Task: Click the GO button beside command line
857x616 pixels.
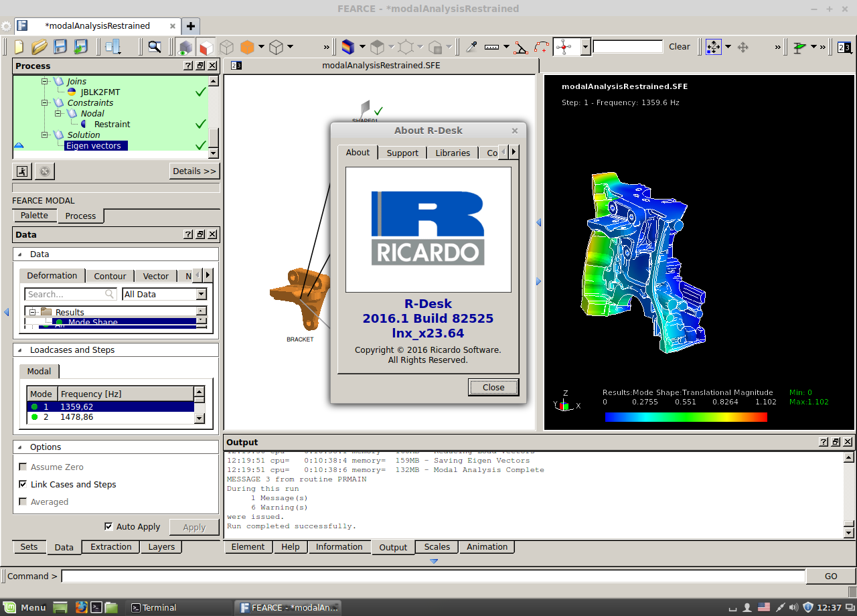Action: (x=831, y=576)
